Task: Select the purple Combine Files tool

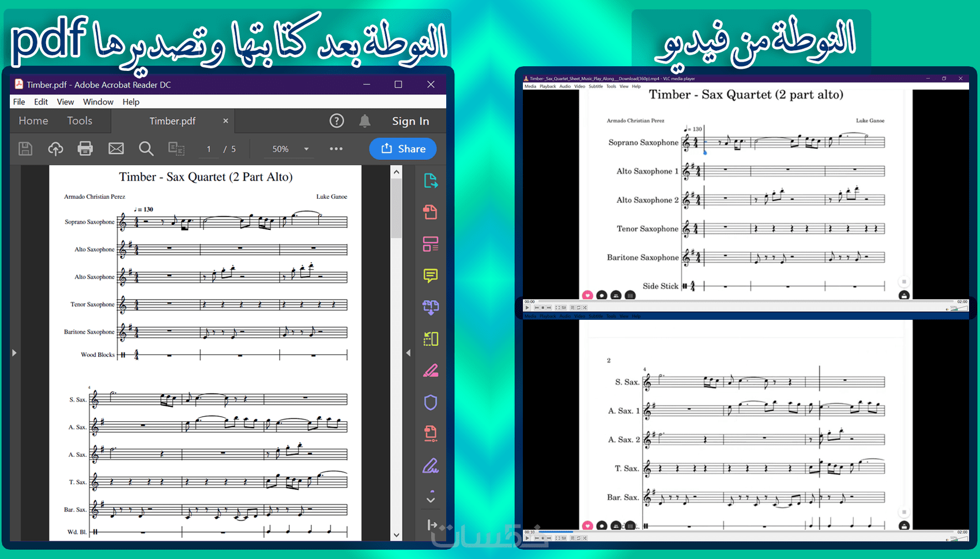Action: click(x=431, y=307)
